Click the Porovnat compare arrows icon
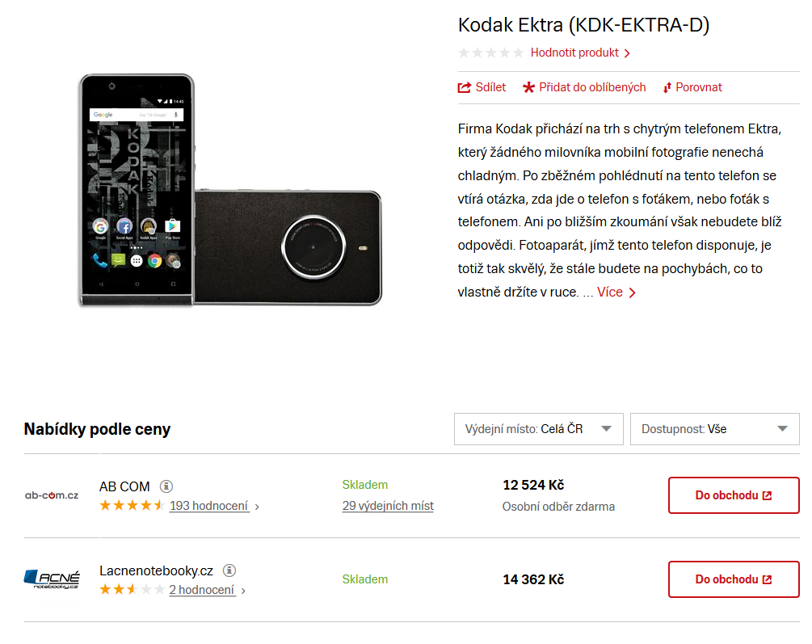812x644 pixels. (667, 87)
